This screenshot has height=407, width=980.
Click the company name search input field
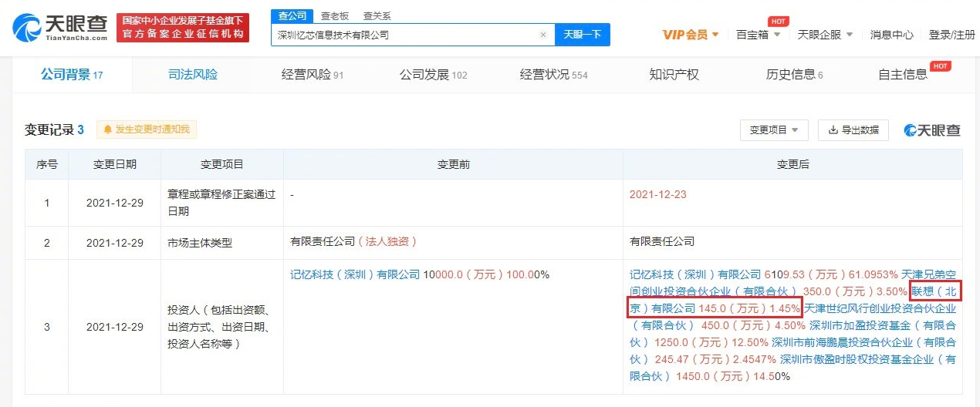[x=405, y=35]
